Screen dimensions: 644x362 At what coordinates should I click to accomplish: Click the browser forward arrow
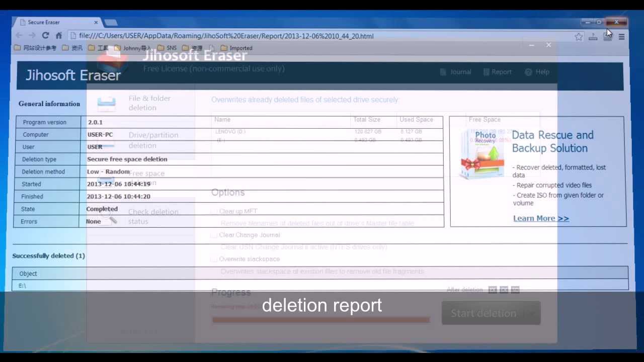point(32,36)
